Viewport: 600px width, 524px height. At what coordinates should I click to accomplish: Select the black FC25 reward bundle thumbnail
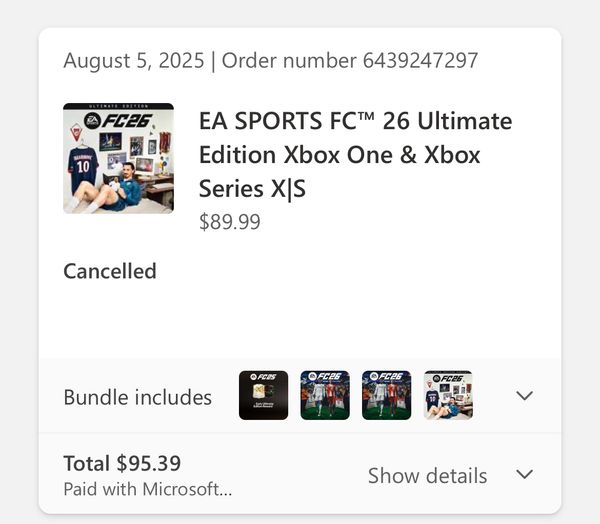tap(263, 395)
